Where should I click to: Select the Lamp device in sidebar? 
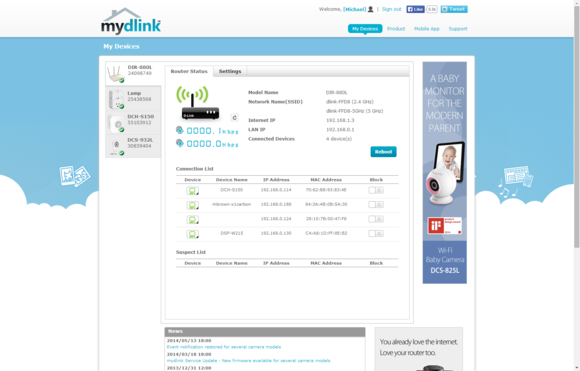tap(133, 99)
